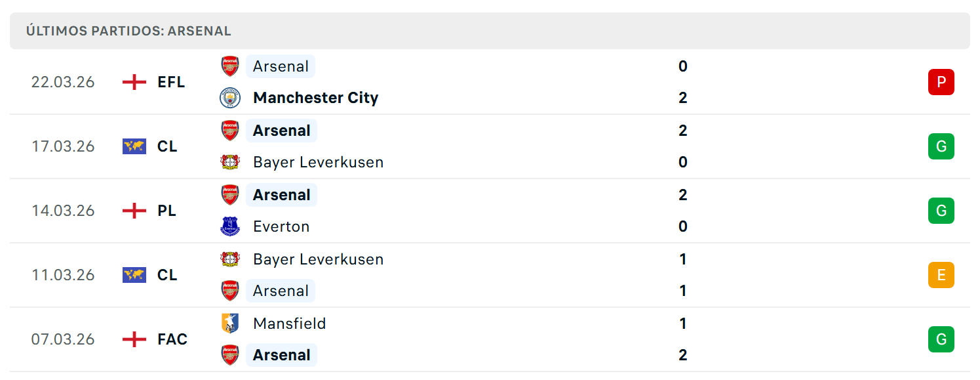Click England flag icon beside PL
This screenshot has width=980, height=380.
[x=134, y=211]
